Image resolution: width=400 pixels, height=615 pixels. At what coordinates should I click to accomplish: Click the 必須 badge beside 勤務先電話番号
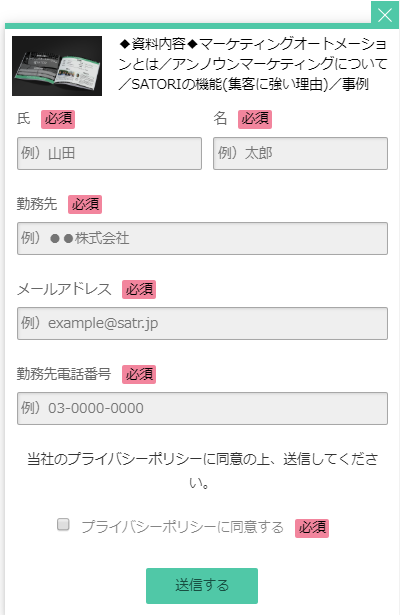pyautogui.click(x=139, y=374)
